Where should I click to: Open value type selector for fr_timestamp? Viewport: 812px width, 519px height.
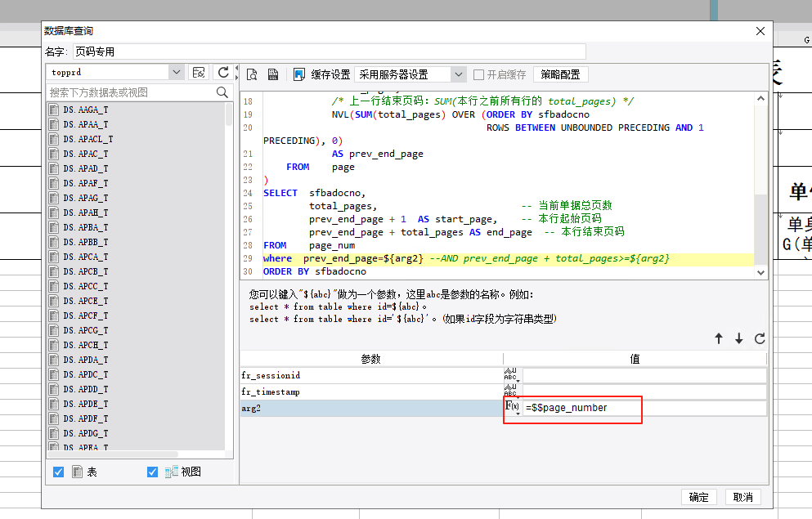(511, 391)
